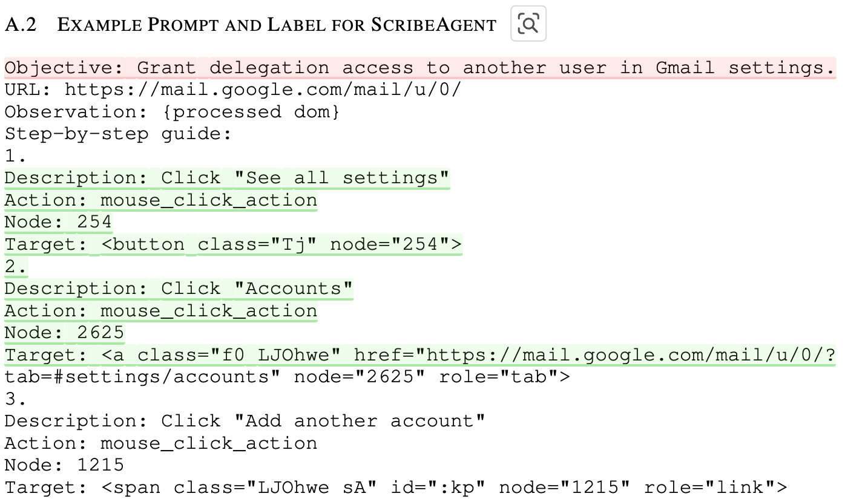Viewport: 868px width, 502px height.
Task: Click the highlighted Node: 2625 line
Action: coord(65,333)
